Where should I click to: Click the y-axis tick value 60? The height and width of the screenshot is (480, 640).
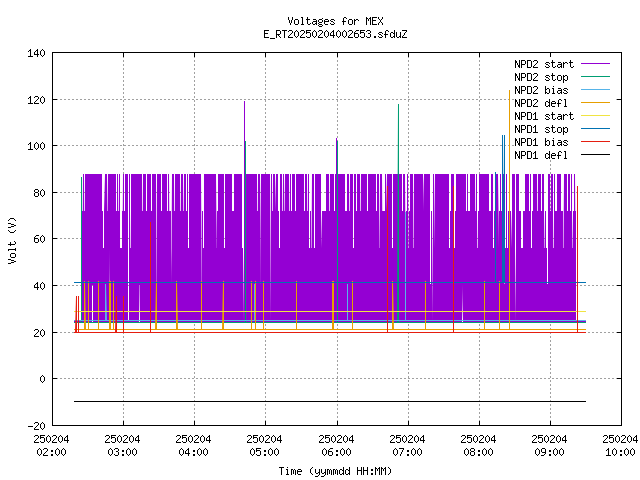[39, 239]
